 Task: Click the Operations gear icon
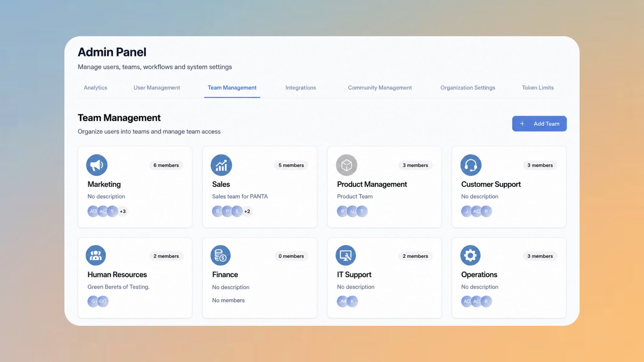coord(470,255)
